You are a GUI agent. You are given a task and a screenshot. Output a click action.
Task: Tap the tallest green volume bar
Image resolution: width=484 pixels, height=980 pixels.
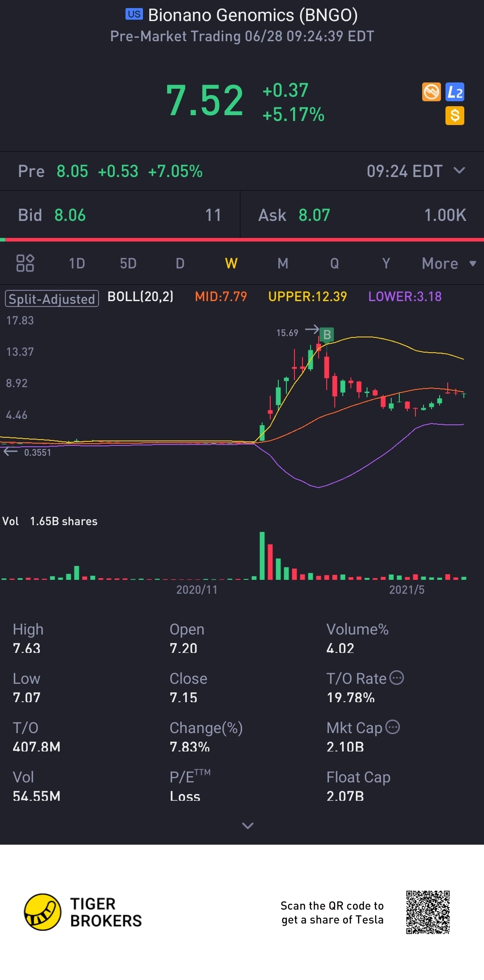coord(262,556)
